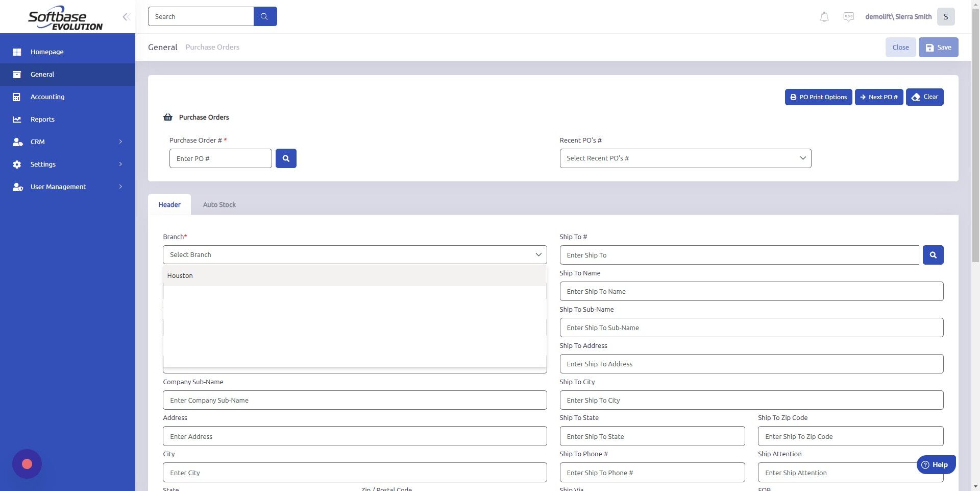Click the Purchase Orders breadcrumb link

tap(212, 48)
